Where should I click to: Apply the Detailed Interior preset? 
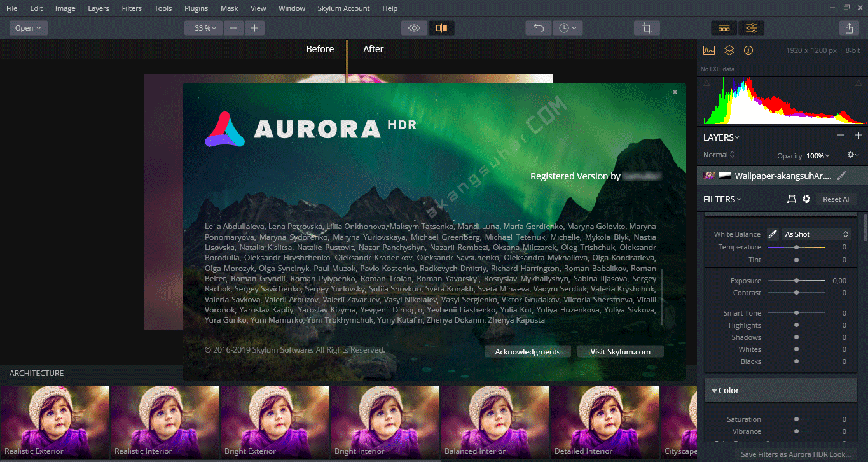pyautogui.click(x=605, y=422)
